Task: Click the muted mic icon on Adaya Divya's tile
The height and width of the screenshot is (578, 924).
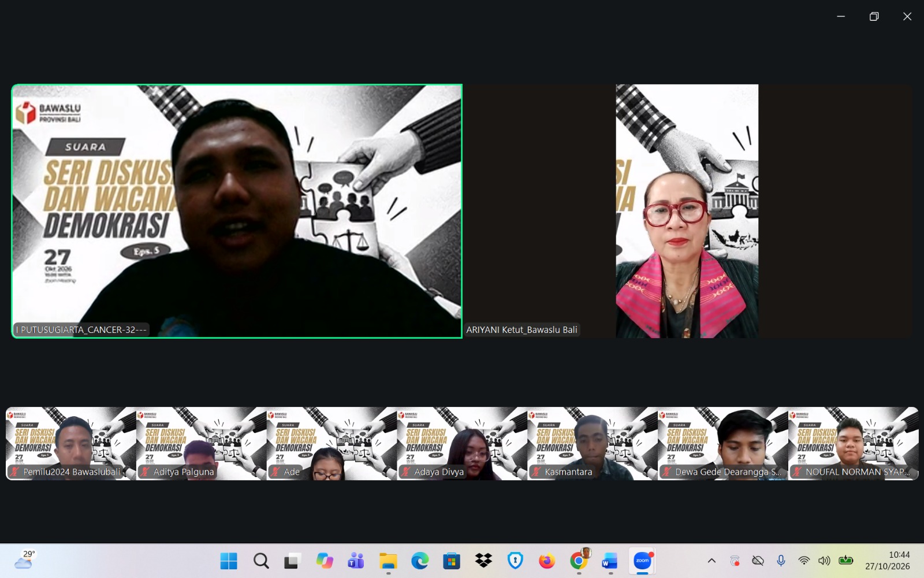Action: click(x=406, y=472)
